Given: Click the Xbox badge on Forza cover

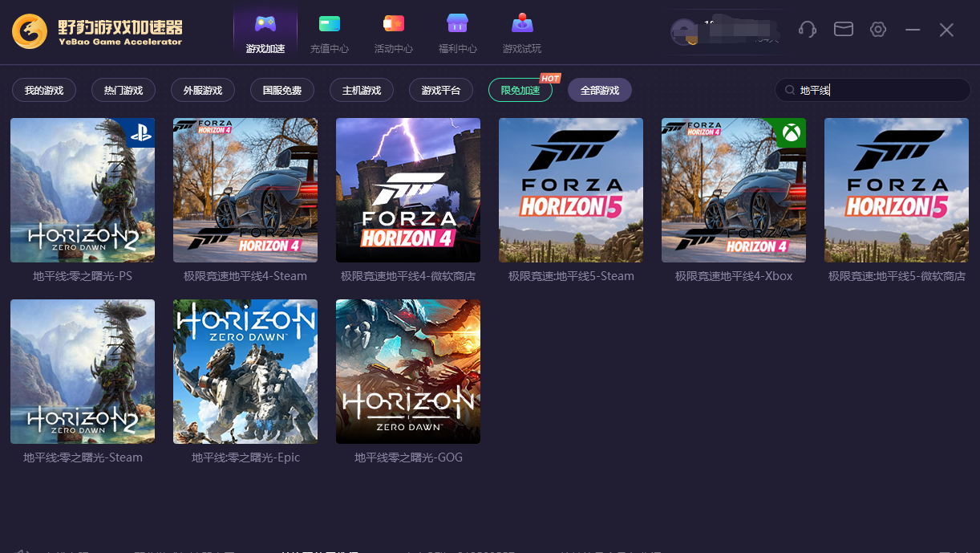Looking at the screenshot, I should [x=792, y=132].
